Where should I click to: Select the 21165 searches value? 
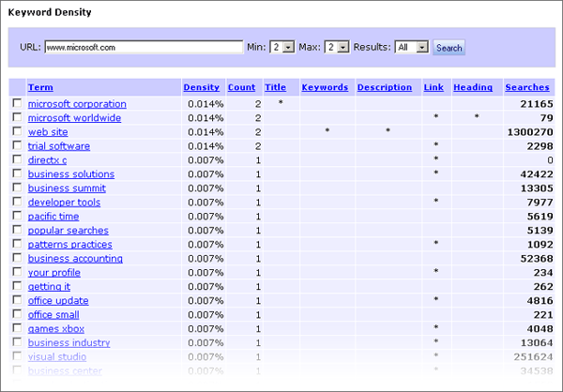(537, 104)
